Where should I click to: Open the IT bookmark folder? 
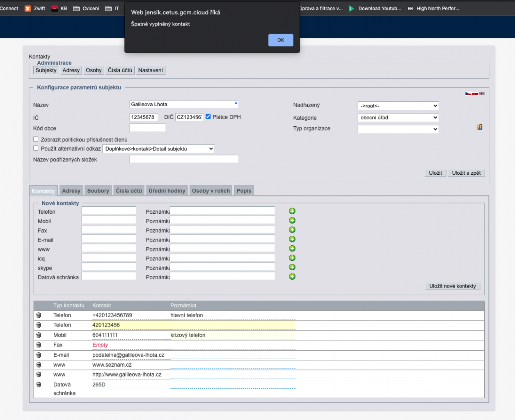coord(112,8)
